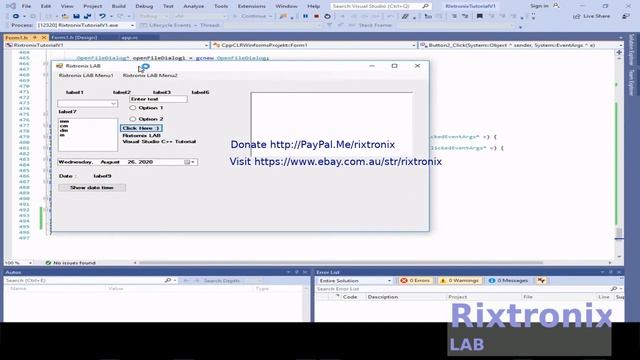The height and width of the screenshot is (360, 640).
Task: Click the calendar icon in date picker
Action: pyautogui.click(x=187, y=162)
